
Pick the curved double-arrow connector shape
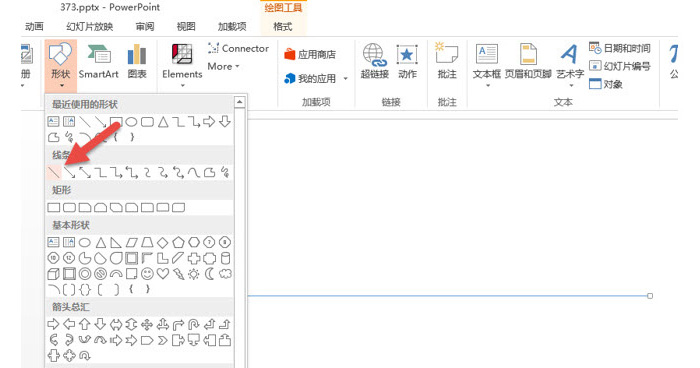[178, 172]
